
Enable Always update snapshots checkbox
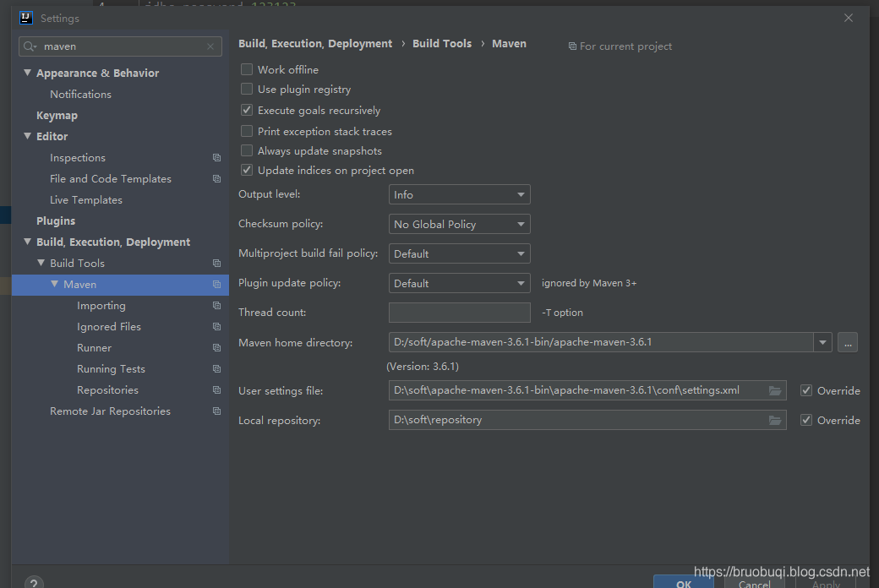click(x=247, y=150)
